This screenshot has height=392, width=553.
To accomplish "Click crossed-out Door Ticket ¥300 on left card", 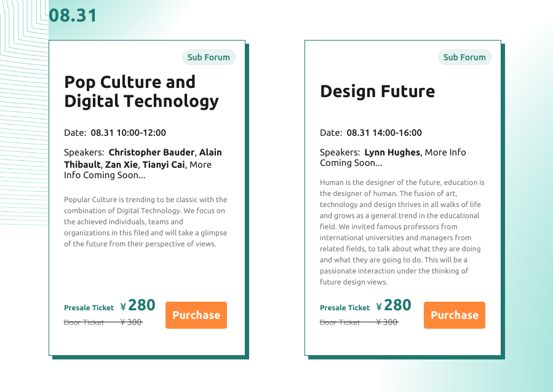I will pyautogui.click(x=103, y=322).
